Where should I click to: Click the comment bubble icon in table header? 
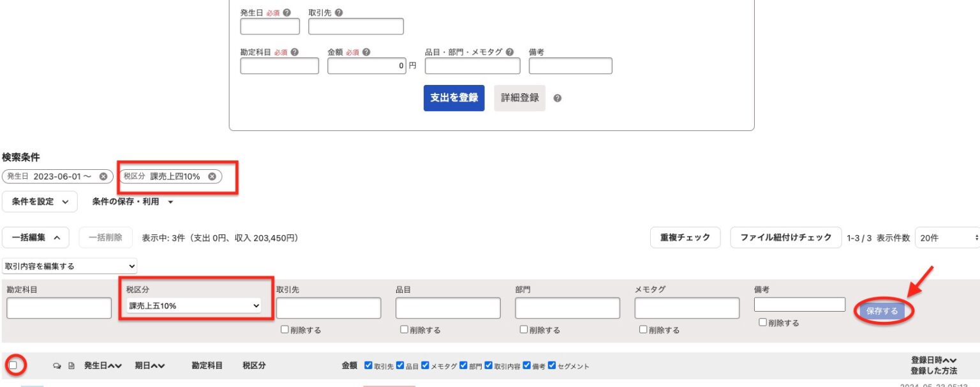(57, 366)
